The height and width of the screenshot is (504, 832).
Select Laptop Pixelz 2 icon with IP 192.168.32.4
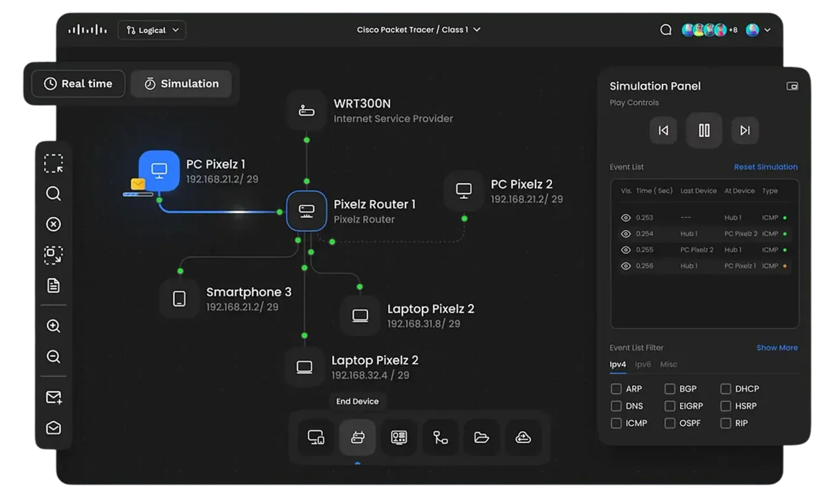pyautogui.click(x=304, y=367)
